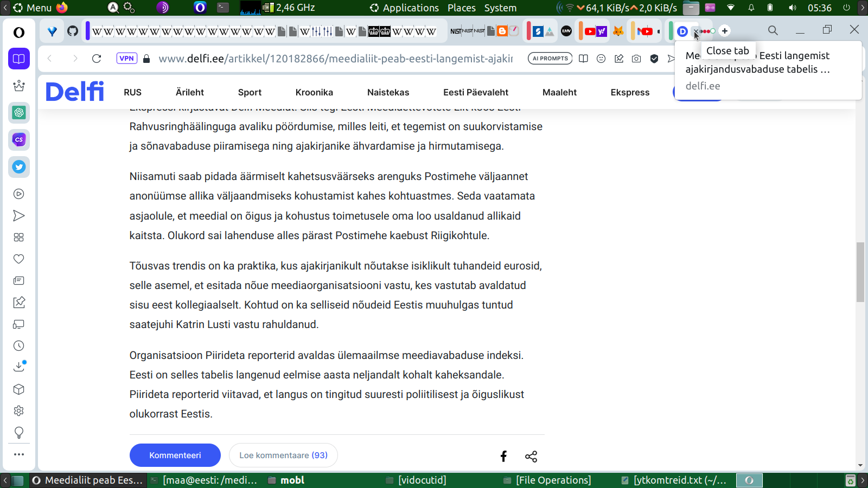This screenshot has width=868, height=488.
Task: Open the Kroonika section
Action: [x=314, y=92]
